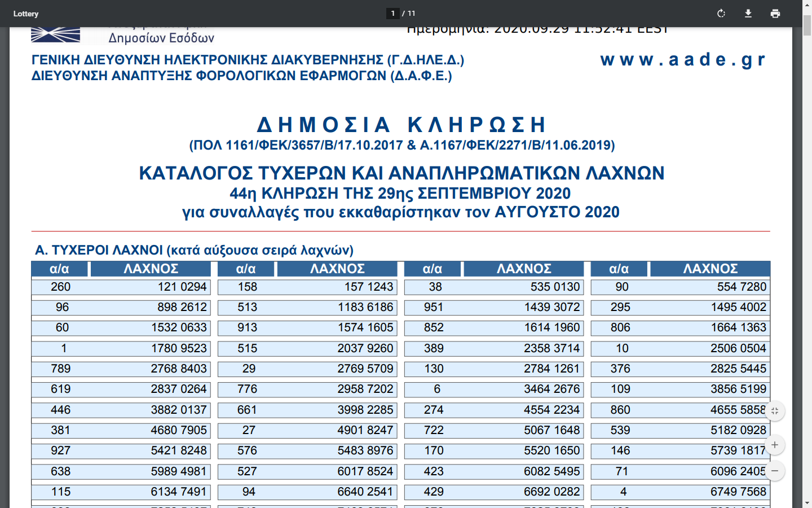Viewport: 812px width, 508px height.
Task: Click lottery number 6749 7568 cell
Action: pyautogui.click(x=738, y=492)
